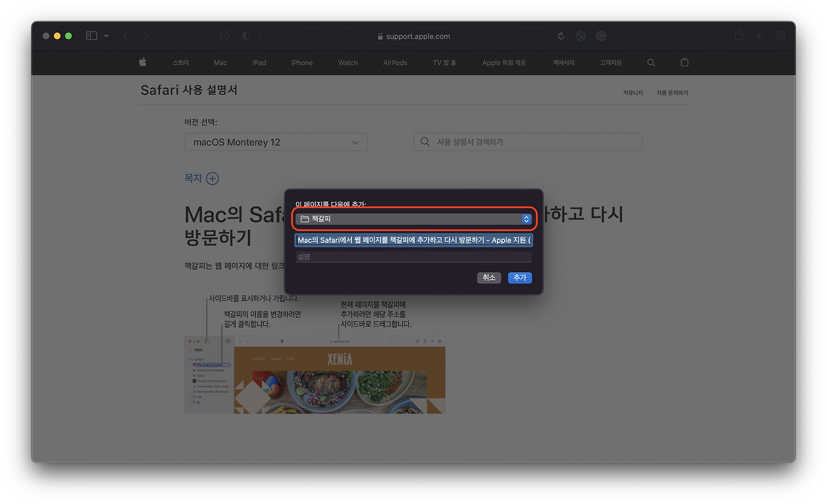Click the forward navigation arrow
The width and height of the screenshot is (827, 504).
[x=146, y=36]
